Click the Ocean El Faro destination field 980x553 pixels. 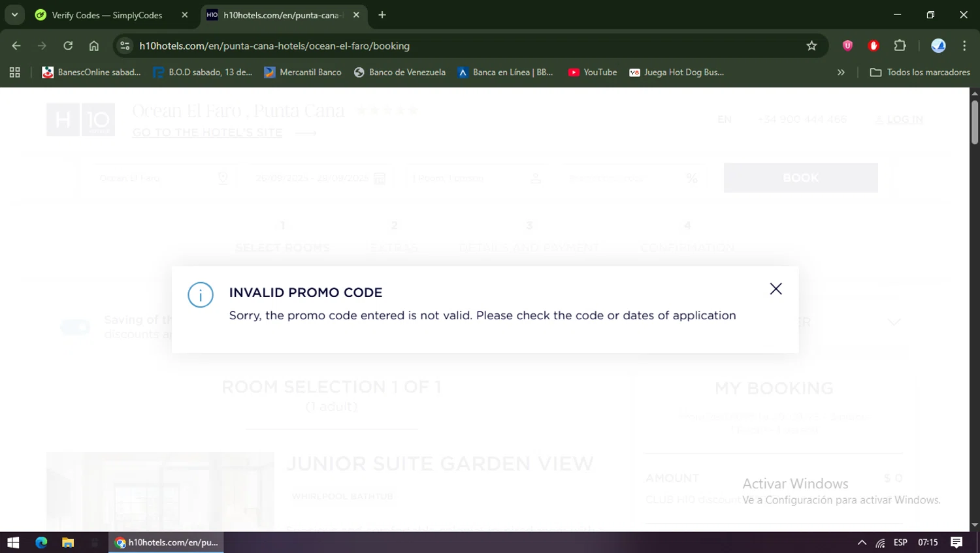(163, 178)
